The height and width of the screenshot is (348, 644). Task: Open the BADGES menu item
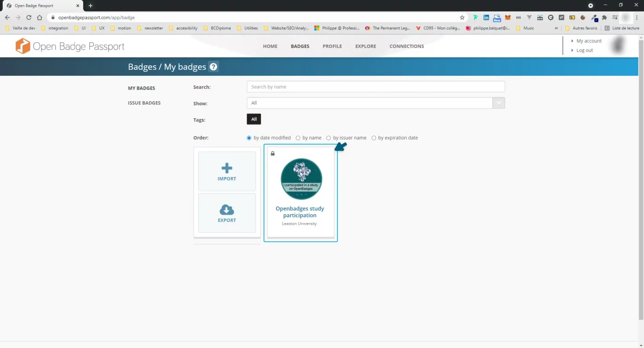tap(300, 46)
